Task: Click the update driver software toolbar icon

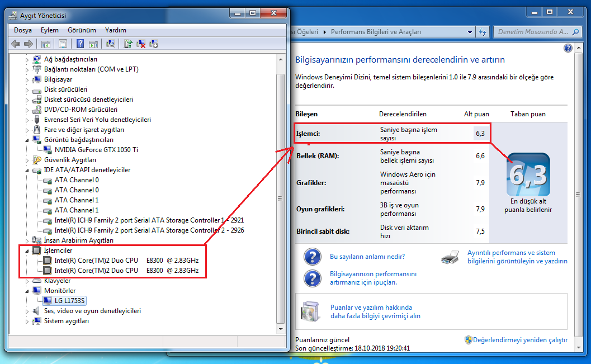Action: click(128, 44)
